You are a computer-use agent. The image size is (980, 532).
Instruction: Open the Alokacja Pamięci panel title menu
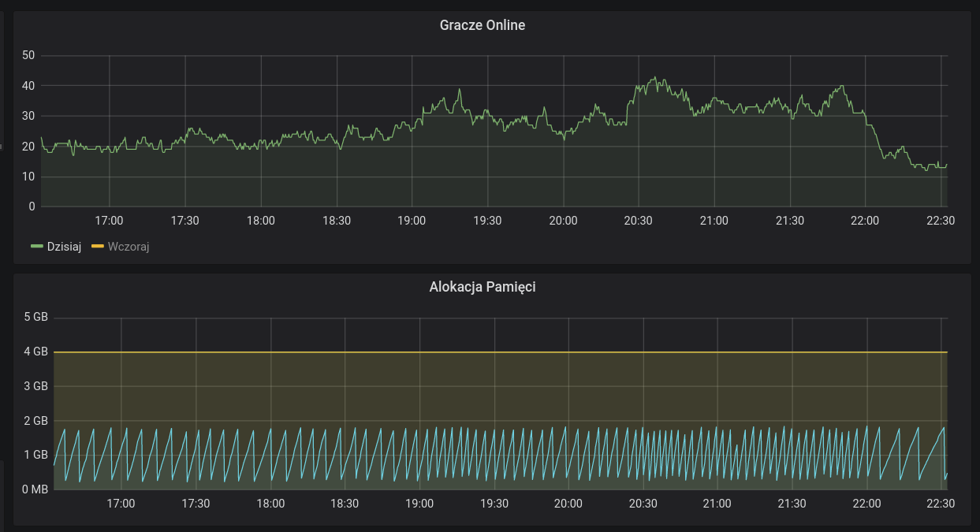point(482,287)
